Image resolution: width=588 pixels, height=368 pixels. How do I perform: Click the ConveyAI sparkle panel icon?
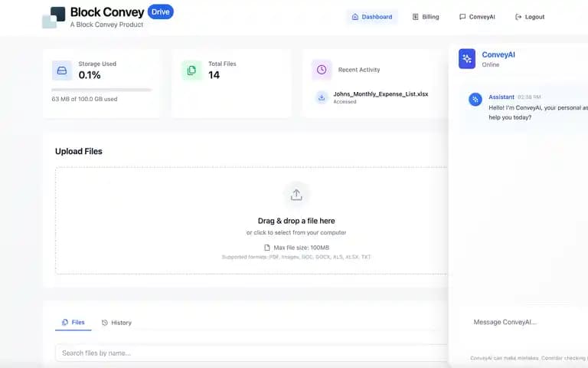pos(467,58)
